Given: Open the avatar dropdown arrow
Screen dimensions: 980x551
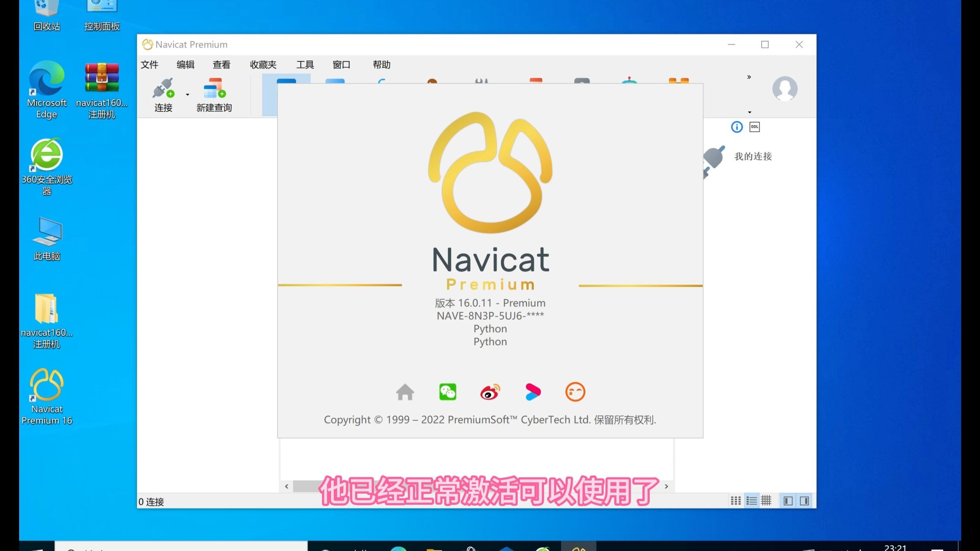Looking at the screenshot, I should point(749,112).
